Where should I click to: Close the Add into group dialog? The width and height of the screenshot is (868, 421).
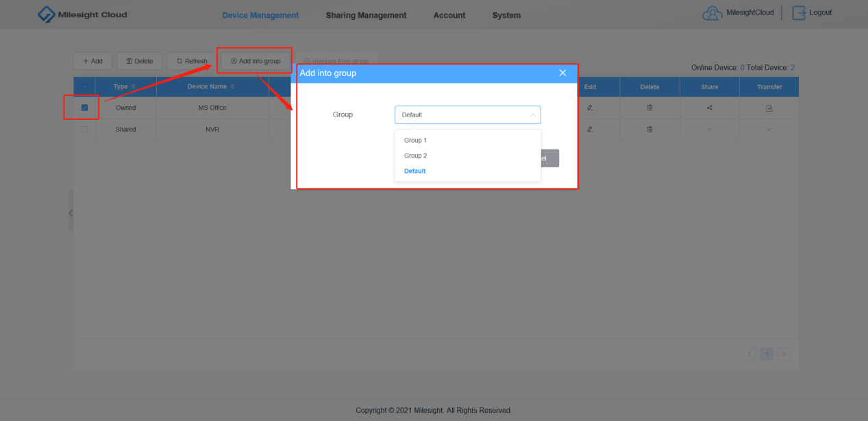[x=562, y=73]
